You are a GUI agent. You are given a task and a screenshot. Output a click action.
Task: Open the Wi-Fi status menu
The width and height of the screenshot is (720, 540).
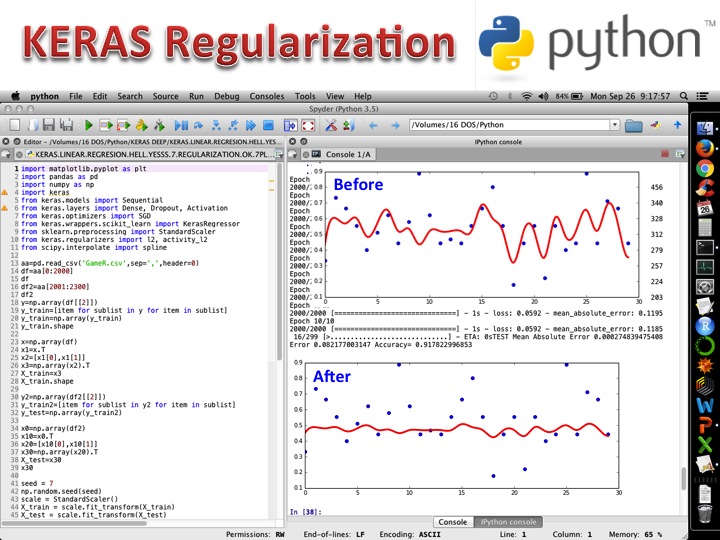pyautogui.click(x=526, y=96)
